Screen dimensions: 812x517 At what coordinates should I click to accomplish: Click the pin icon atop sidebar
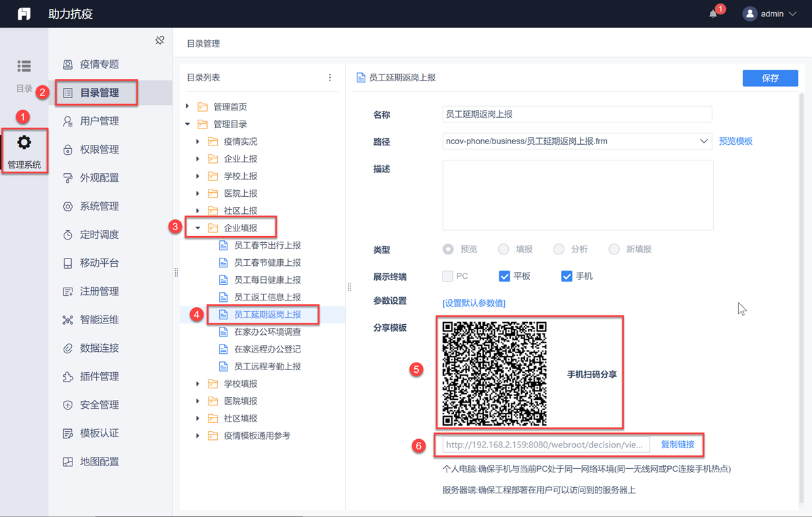[160, 41]
